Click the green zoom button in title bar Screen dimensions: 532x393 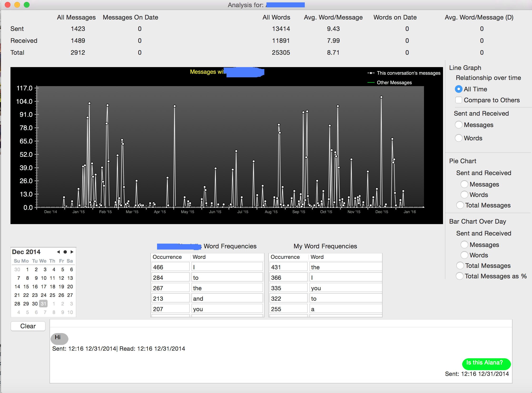point(27,5)
